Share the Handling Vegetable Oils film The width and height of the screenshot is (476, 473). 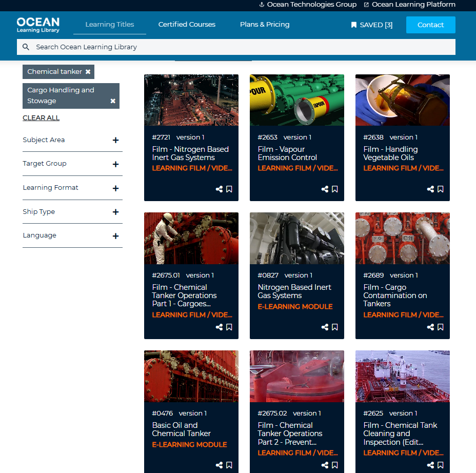coord(430,189)
